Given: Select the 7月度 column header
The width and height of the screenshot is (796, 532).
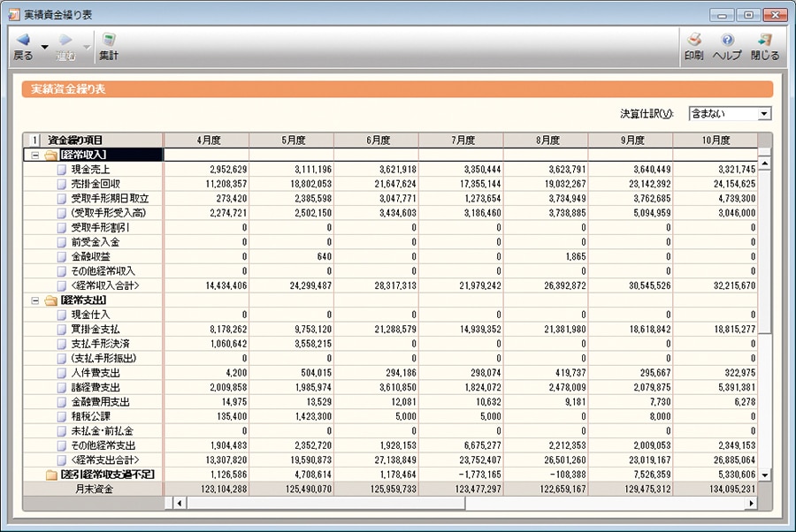Looking at the screenshot, I should click(461, 140).
